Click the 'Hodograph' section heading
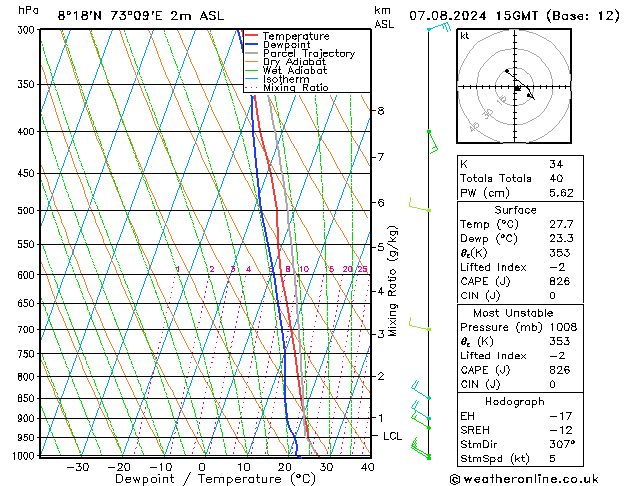Screen dimensions: 629x486 (x=515, y=402)
